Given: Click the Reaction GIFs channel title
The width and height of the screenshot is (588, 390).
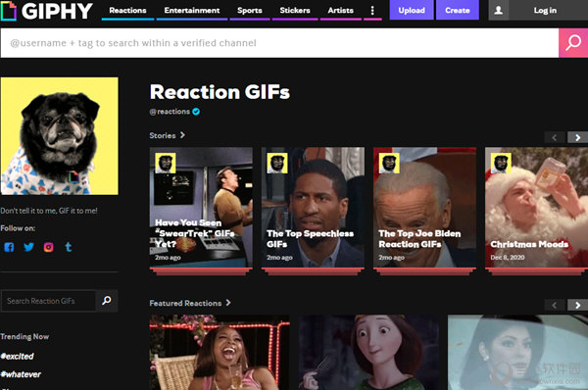Looking at the screenshot, I should tap(220, 92).
